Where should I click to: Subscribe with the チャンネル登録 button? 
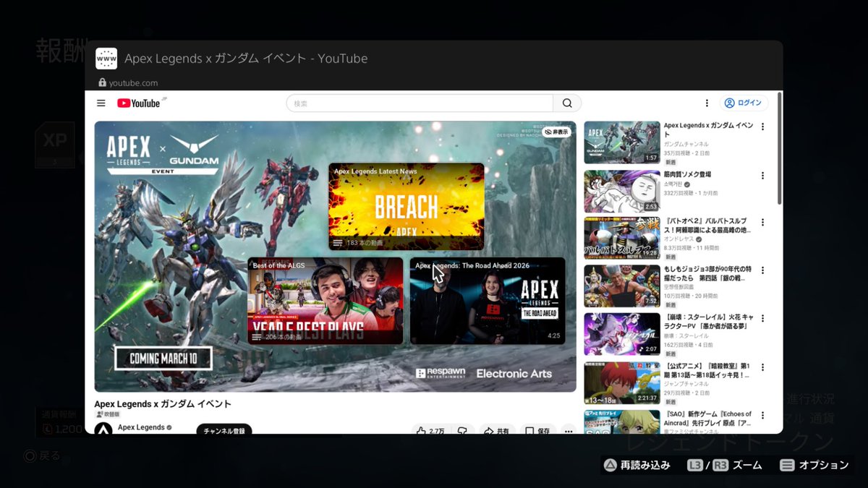[224, 430]
